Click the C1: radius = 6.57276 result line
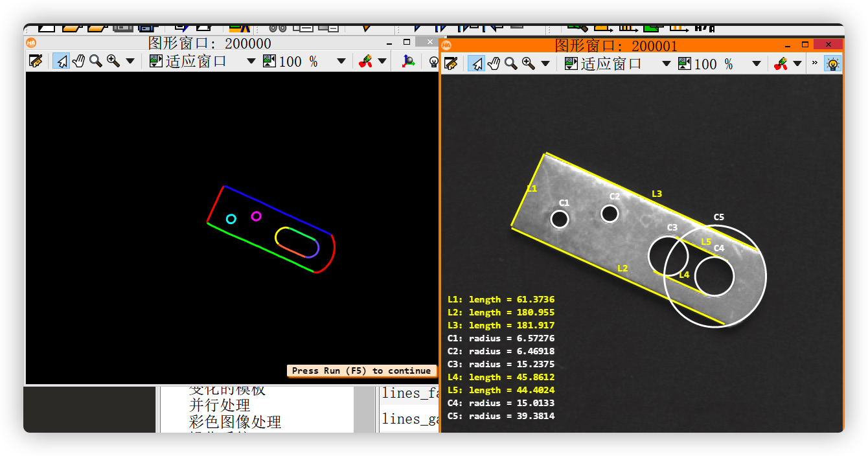The image size is (868, 456). (x=501, y=338)
